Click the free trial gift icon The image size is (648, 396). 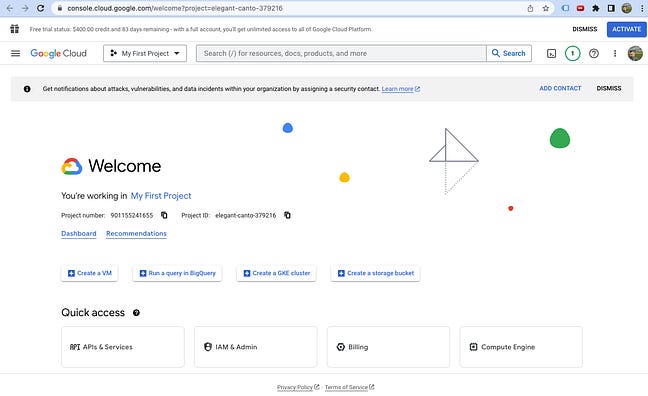14,29
